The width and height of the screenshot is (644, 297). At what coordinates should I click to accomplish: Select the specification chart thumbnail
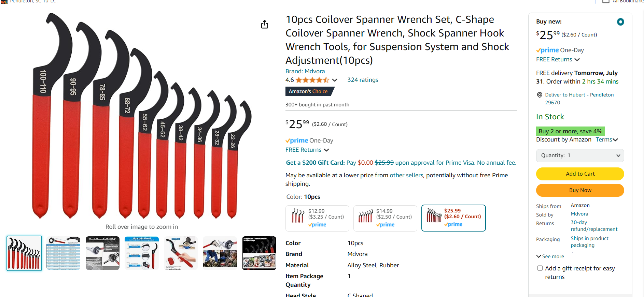tap(64, 253)
